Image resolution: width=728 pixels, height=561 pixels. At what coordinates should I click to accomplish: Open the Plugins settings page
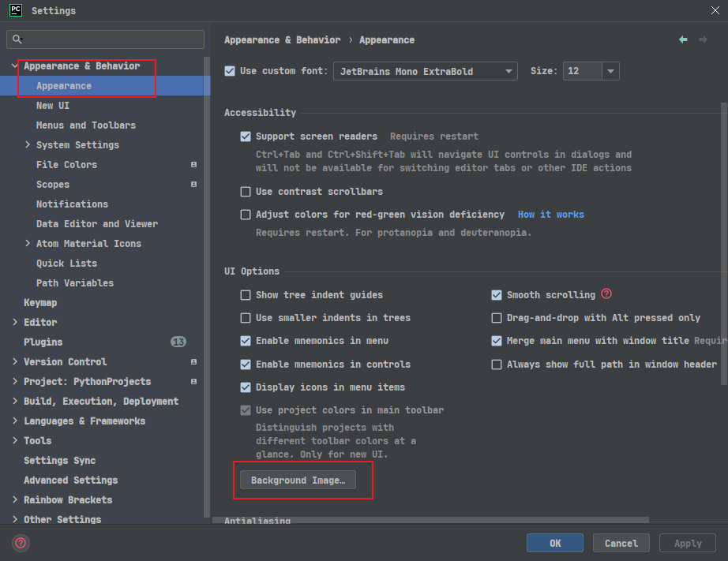click(x=43, y=342)
